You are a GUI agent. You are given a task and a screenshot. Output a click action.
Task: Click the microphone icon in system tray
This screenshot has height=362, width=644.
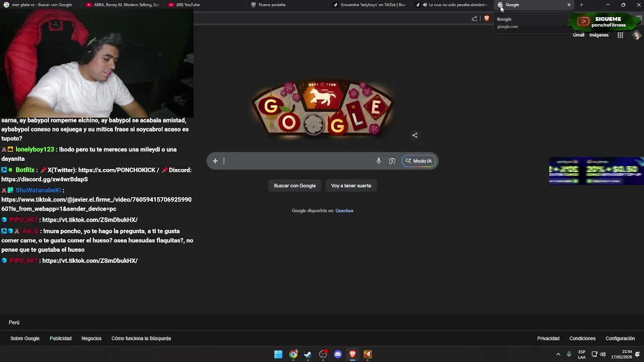coord(569,354)
